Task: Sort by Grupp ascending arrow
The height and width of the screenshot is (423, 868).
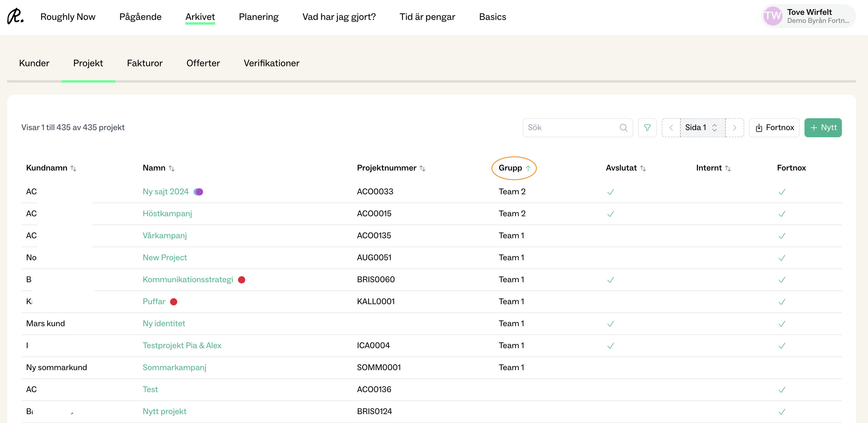Action: click(528, 168)
